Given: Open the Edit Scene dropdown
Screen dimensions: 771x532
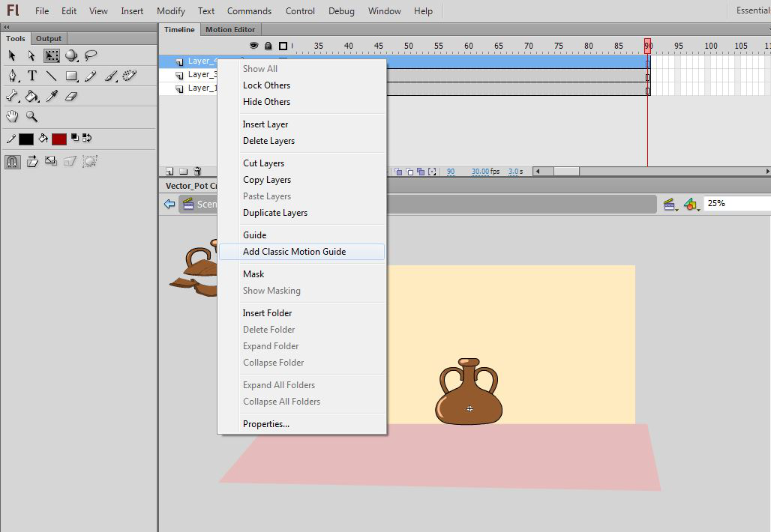Looking at the screenshot, I should (x=670, y=204).
